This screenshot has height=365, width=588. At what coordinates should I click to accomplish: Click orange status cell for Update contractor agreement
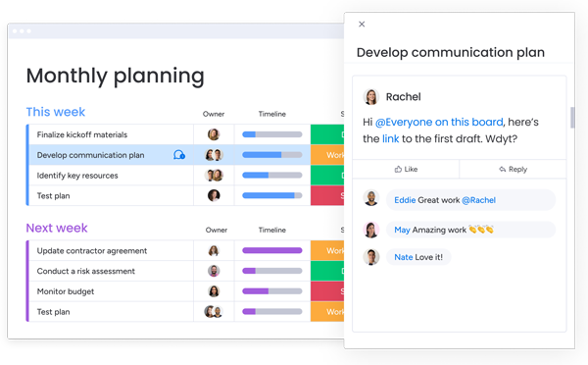[x=327, y=250]
